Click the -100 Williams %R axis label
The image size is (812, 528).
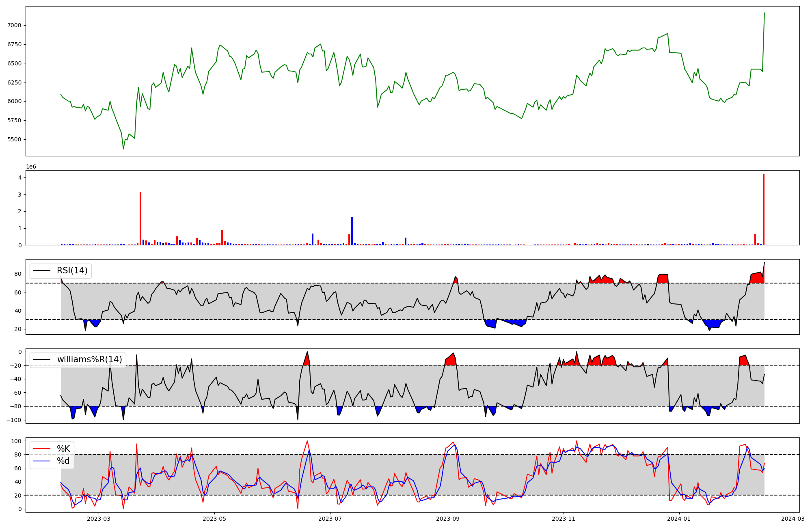click(13, 420)
